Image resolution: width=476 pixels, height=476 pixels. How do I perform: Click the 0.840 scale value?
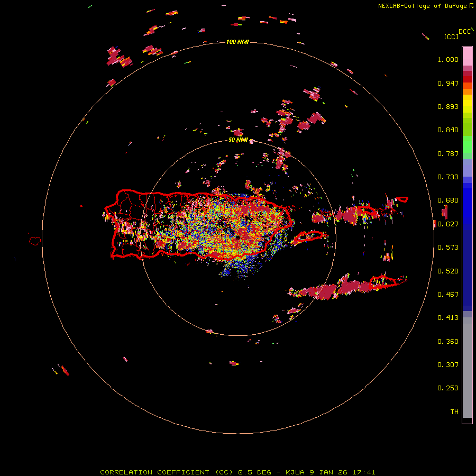click(x=448, y=130)
